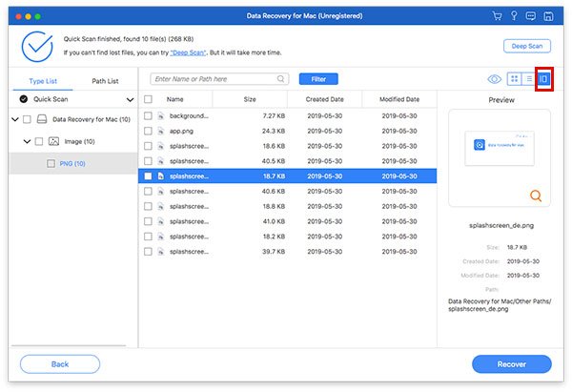
Task: Collapse the Image (10) tree node
Action: pos(27,141)
